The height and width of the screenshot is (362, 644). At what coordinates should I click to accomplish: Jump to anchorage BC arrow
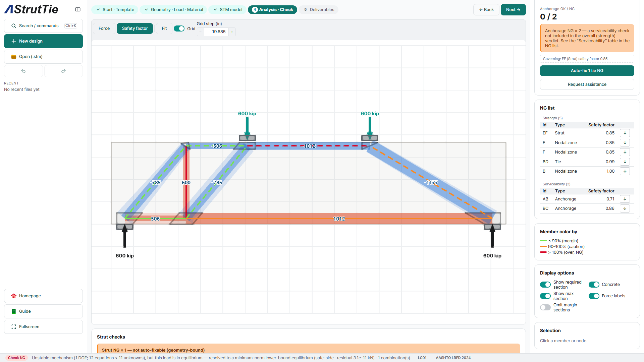[x=625, y=208]
